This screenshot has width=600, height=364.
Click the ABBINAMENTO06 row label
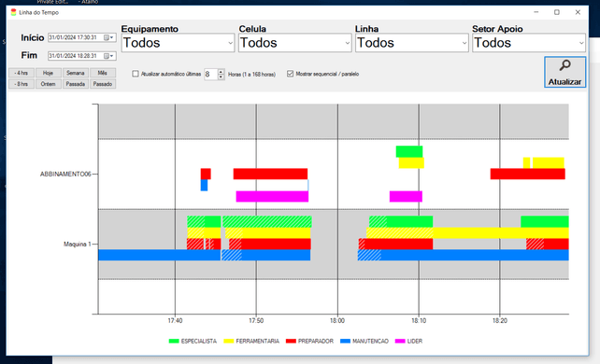point(65,175)
